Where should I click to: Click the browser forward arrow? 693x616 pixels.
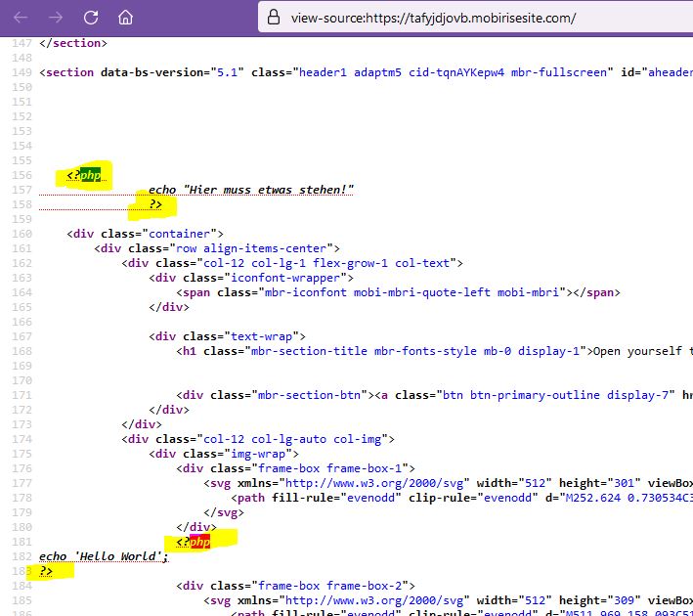pyautogui.click(x=56, y=18)
